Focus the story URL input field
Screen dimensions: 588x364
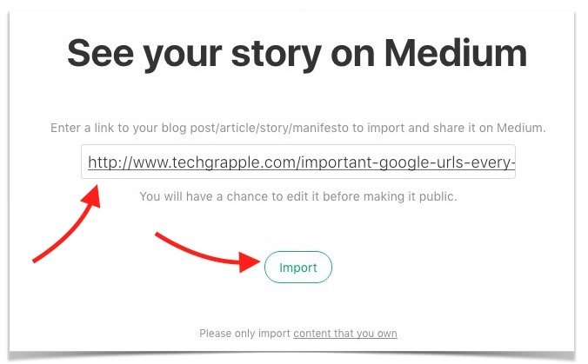coord(297,162)
